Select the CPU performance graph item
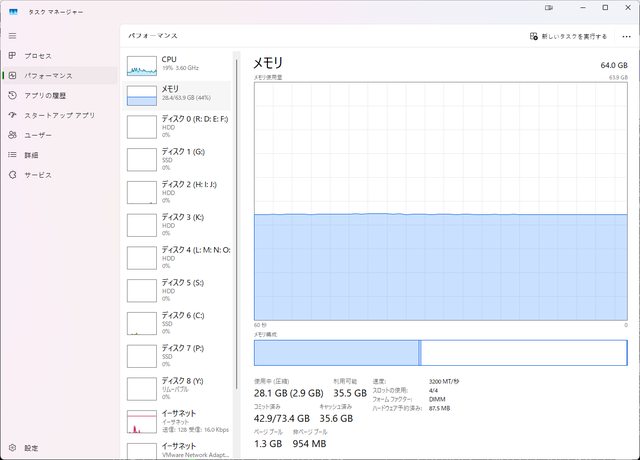Image resolution: width=640 pixels, height=460 pixels. point(178,65)
